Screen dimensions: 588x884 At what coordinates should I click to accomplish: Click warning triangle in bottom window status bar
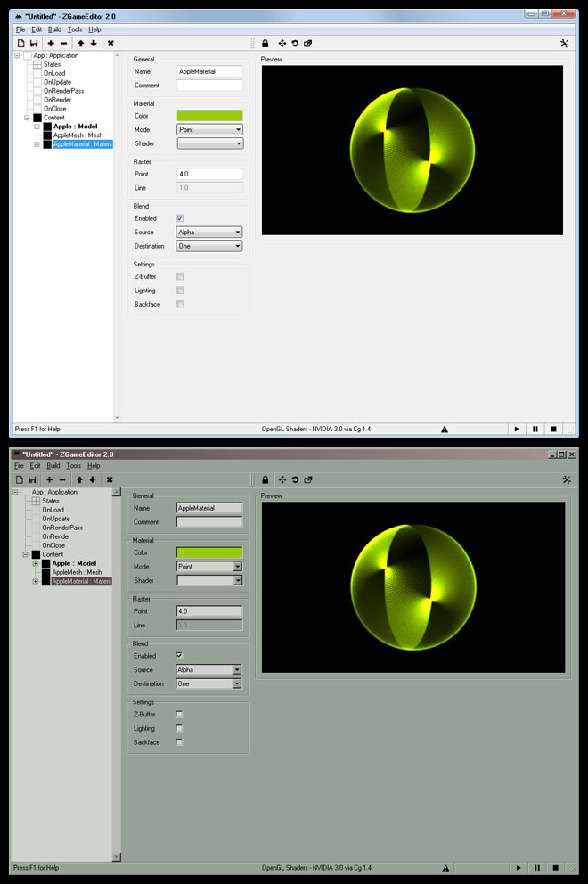pos(445,868)
